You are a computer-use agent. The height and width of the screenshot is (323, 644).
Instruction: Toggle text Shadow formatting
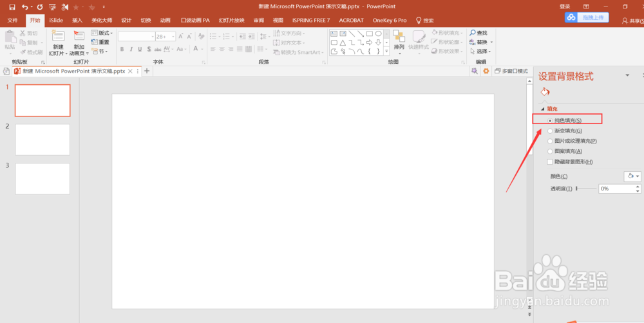point(149,50)
